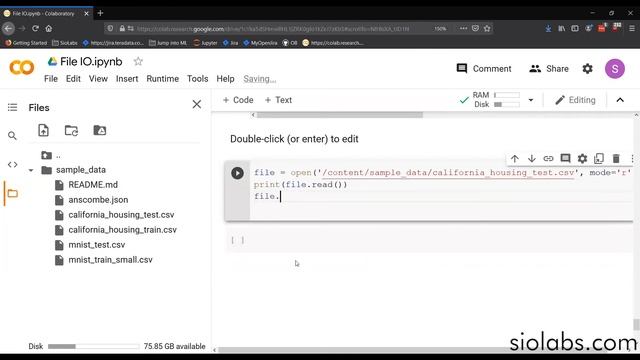Screen dimensions: 640x360
Task: Click the cell's horizontal scrollbar at top
Action: (x=340, y=115)
